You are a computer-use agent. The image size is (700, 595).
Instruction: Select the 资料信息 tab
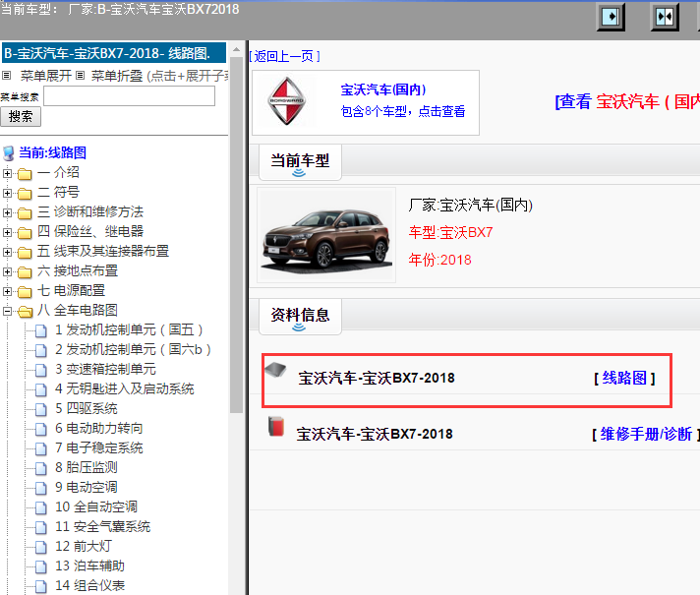click(x=300, y=317)
